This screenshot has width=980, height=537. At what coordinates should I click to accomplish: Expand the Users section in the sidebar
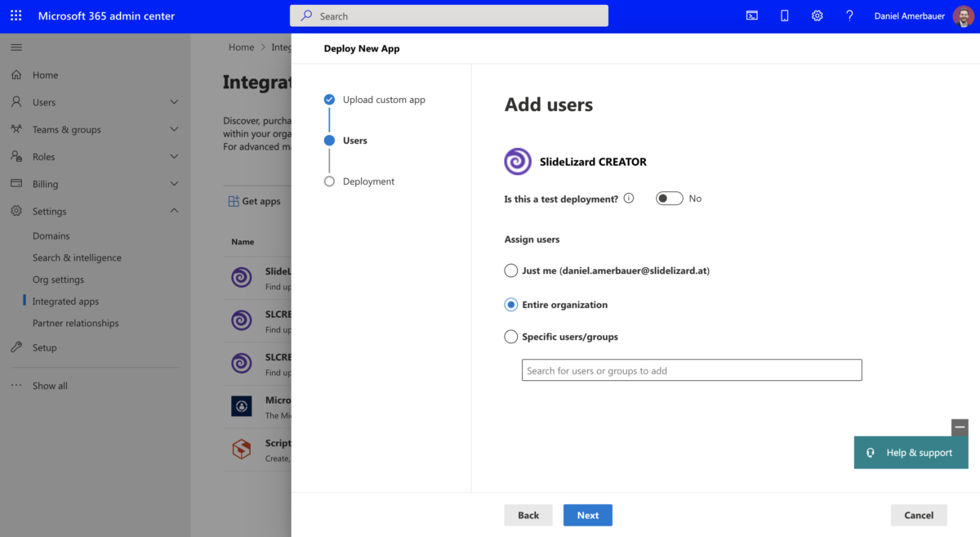[173, 101]
